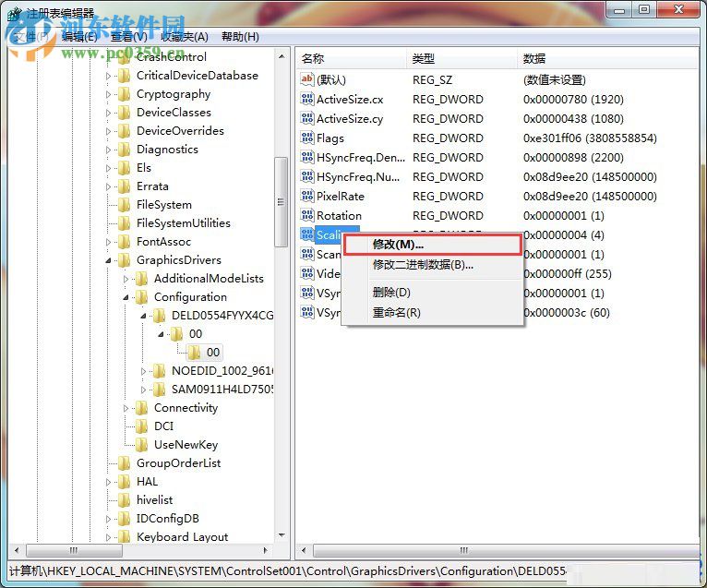Expand the AdditionalModeLists key
Viewport: 707px width, 588px height.
126,279
